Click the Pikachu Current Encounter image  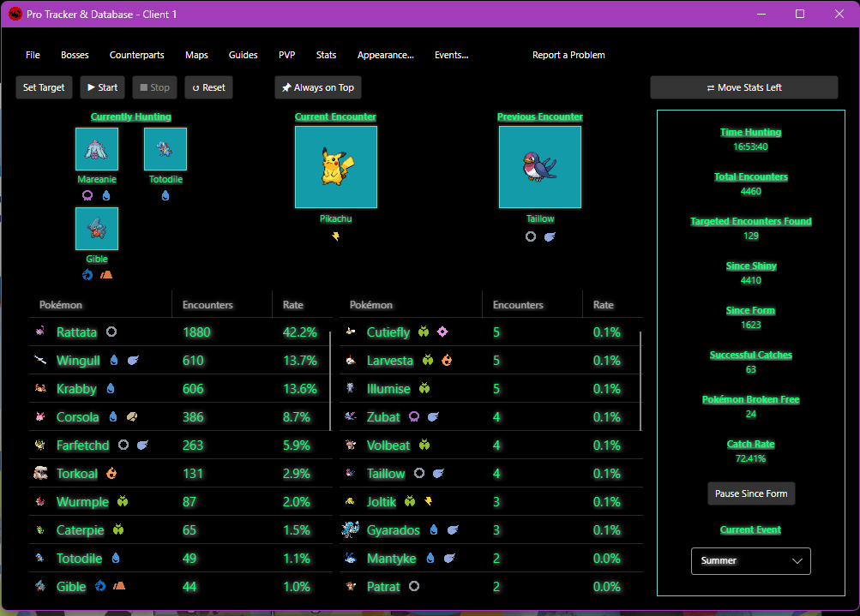click(335, 167)
